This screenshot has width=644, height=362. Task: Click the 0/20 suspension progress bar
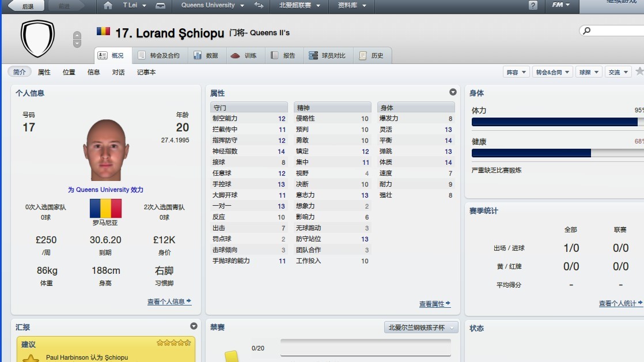tap(366, 348)
